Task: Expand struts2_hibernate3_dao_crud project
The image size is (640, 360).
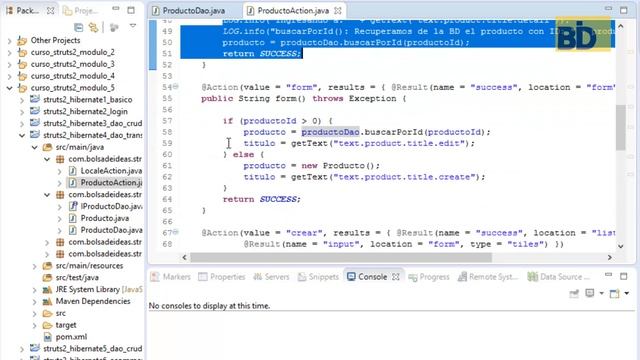Action: tap(22, 124)
